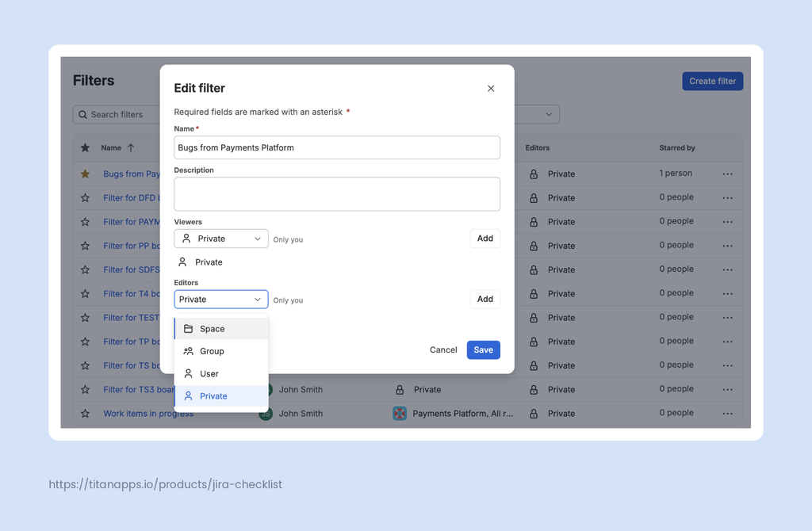Image resolution: width=812 pixels, height=531 pixels.
Task: Star the Filter for PP row
Action: 85,246
